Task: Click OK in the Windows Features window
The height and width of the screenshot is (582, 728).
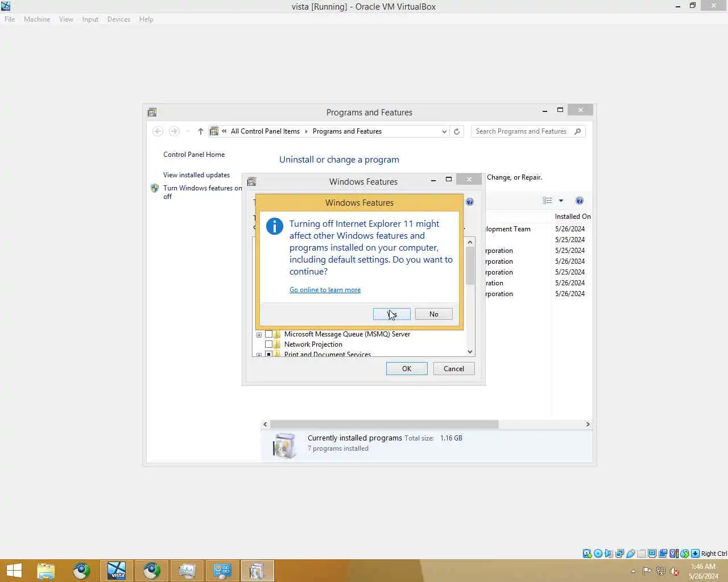Action: coord(407,369)
